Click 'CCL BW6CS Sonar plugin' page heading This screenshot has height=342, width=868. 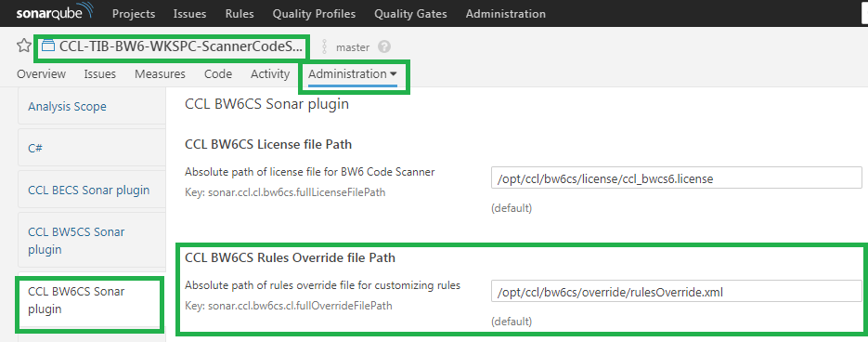[266, 104]
